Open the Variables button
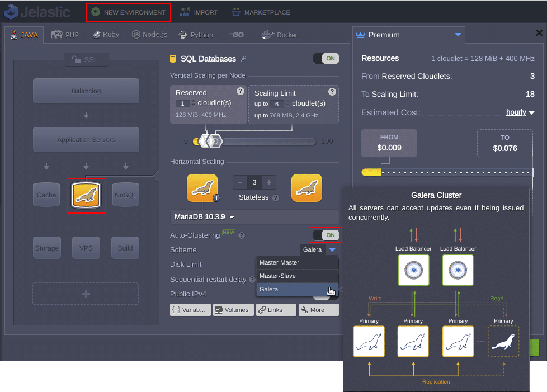 pyautogui.click(x=191, y=310)
